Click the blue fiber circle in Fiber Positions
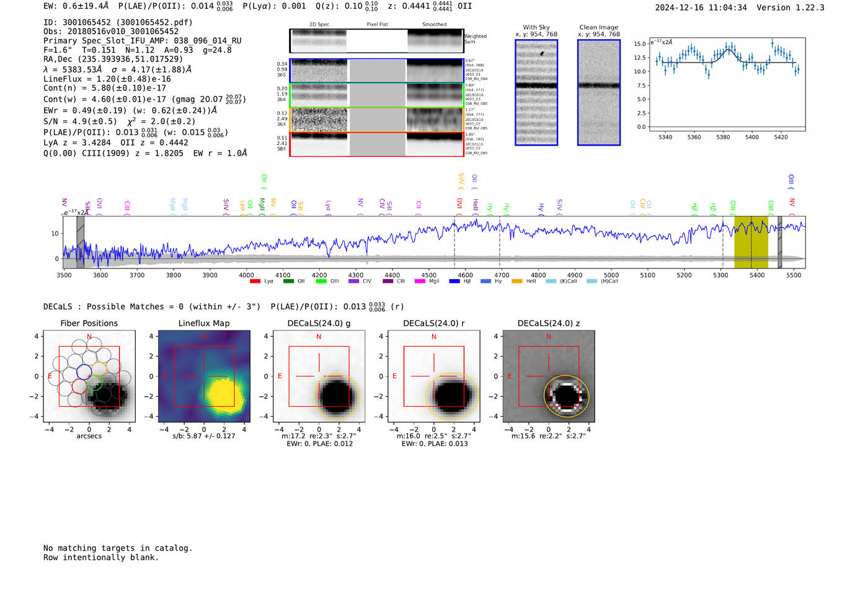Viewport: 868px width, 591px height. (84, 373)
